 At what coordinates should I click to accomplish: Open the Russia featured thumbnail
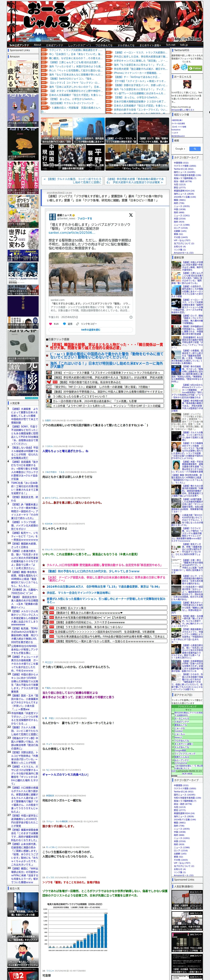[153, 130]
